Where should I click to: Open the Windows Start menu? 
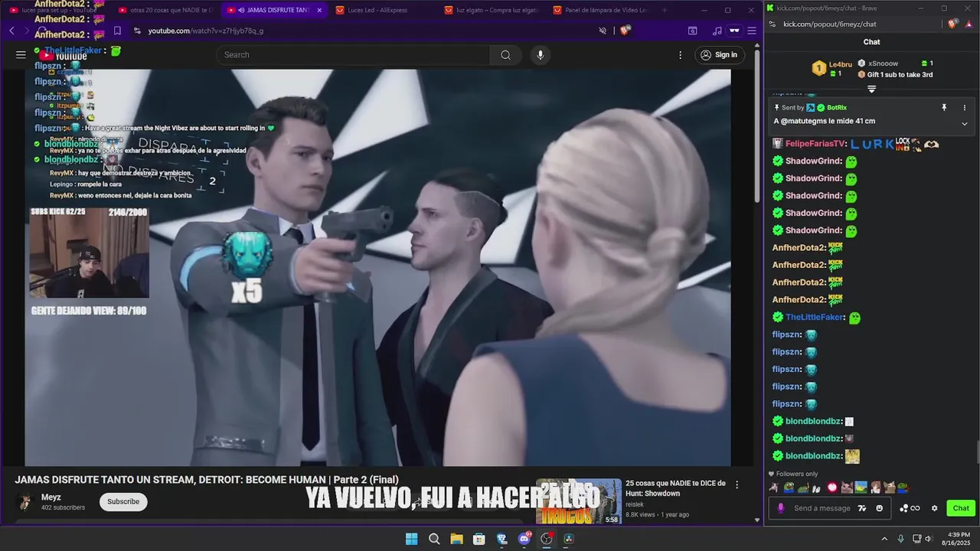[x=411, y=539]
